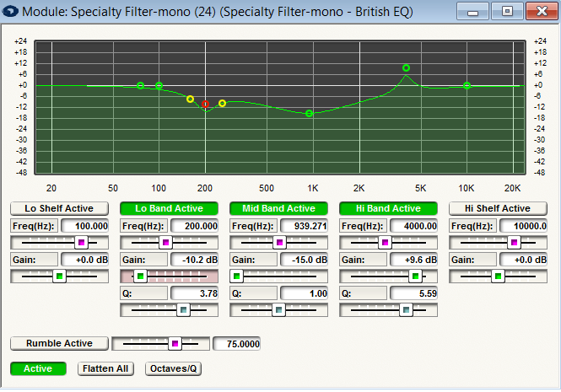The image size is (561, 392).
Task: Click the Mid Band Q field 1.00
Action: click(x=304, y=293)
